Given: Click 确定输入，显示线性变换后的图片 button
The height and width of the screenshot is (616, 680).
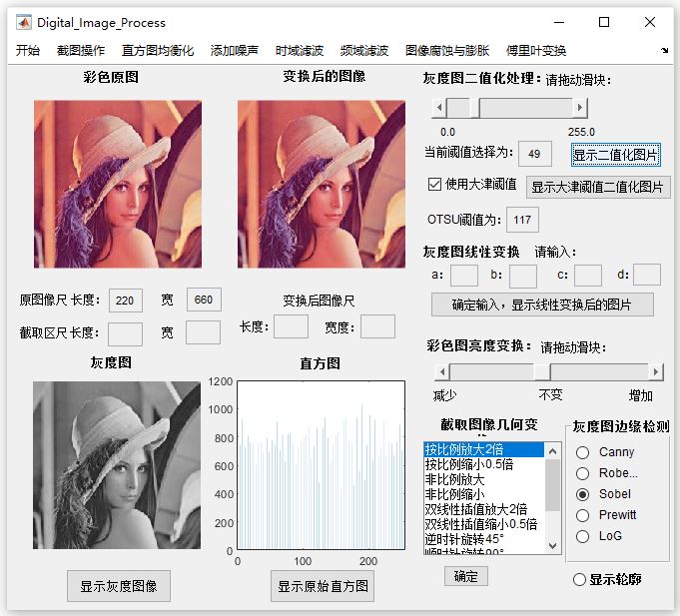Looking at the screenshot, I should click(542, 305).
